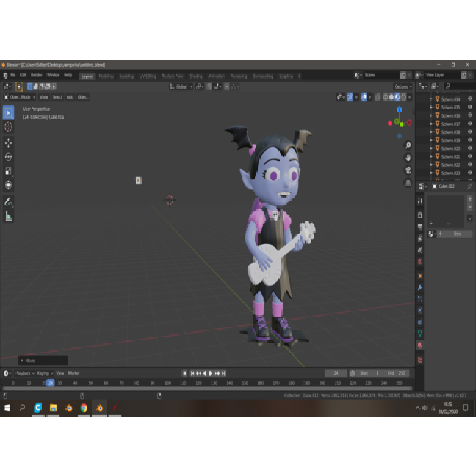Open the Output properties tab

click(420, 227)
